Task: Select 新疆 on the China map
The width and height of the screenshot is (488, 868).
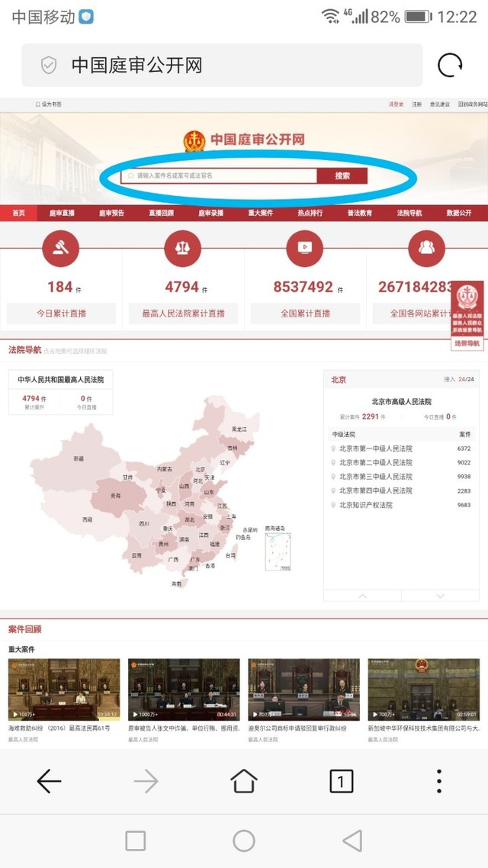Action: (79, 458)
